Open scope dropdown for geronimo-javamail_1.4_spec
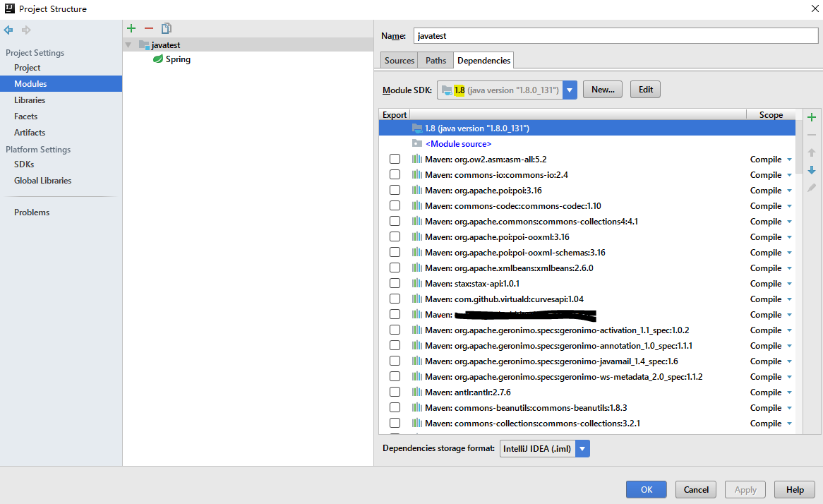 (x=789, y=361)
